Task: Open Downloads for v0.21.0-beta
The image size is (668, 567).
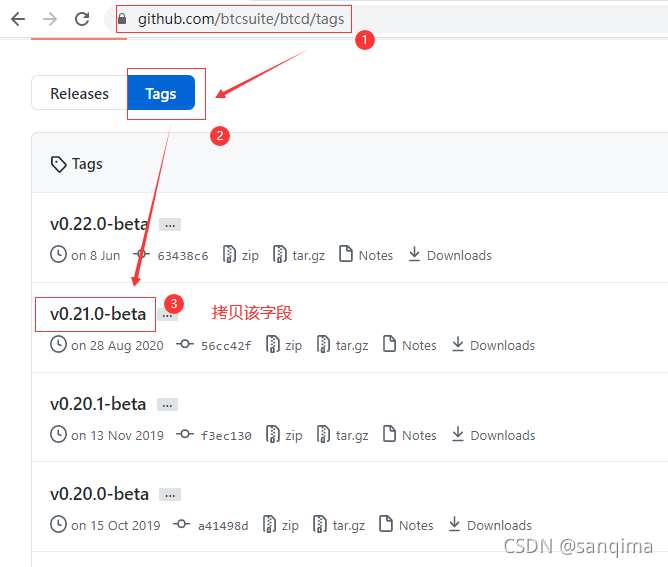Action: [493, 345]
